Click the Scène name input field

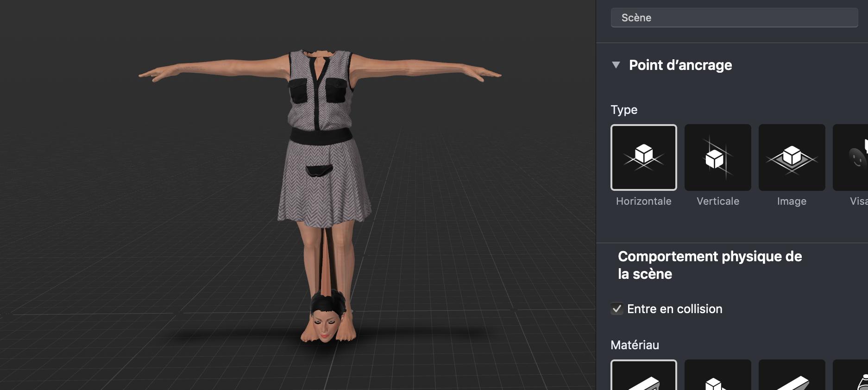coord(734,18)
